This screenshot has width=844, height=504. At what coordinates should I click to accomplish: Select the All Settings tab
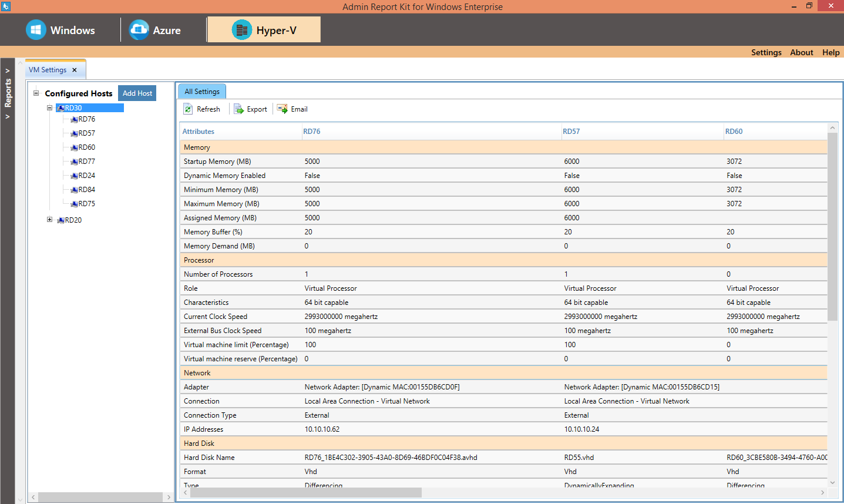pyautogui.click(x=202, y=92)
